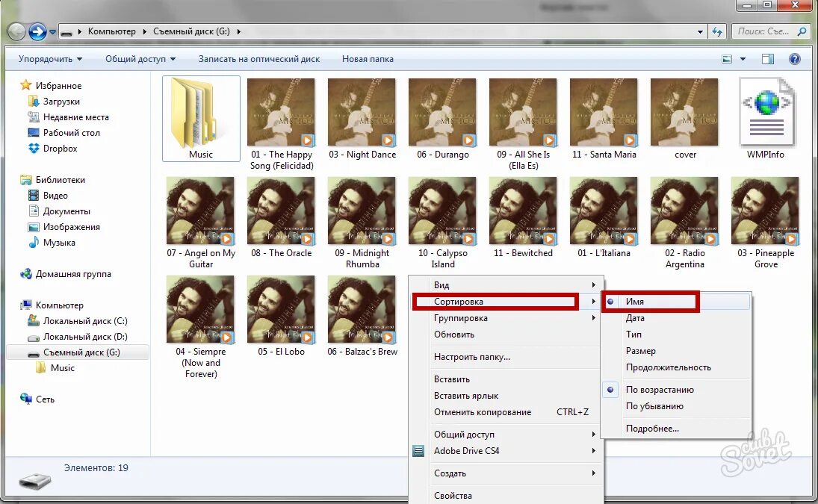Expand the Создать context submenu

[x=506, y=473]
